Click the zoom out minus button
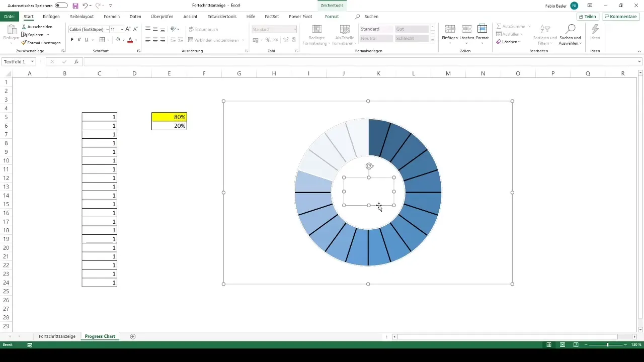The image size is (644, 362). point(586,345)
